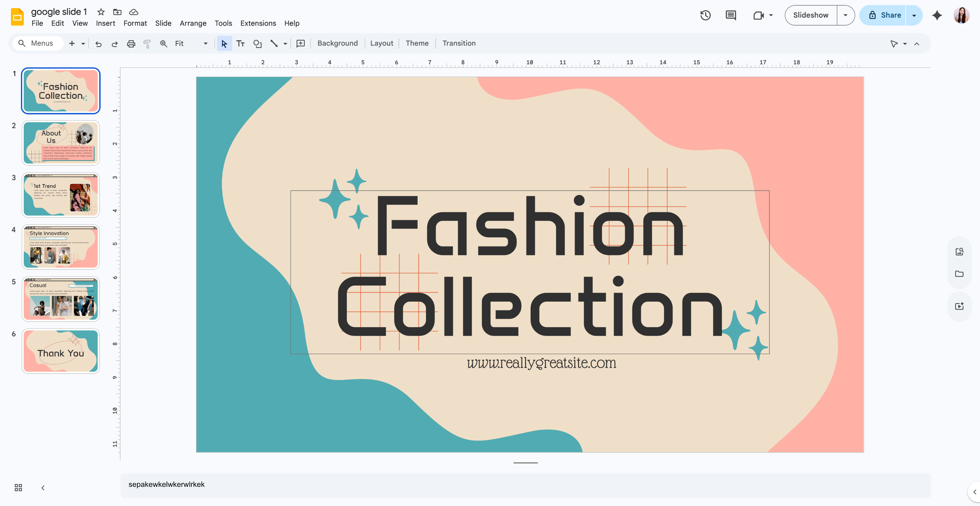Image resolution: width=980 pixels, height=506 pixels.
Task: Click the Background button
Action: click(x=337, y=43)
